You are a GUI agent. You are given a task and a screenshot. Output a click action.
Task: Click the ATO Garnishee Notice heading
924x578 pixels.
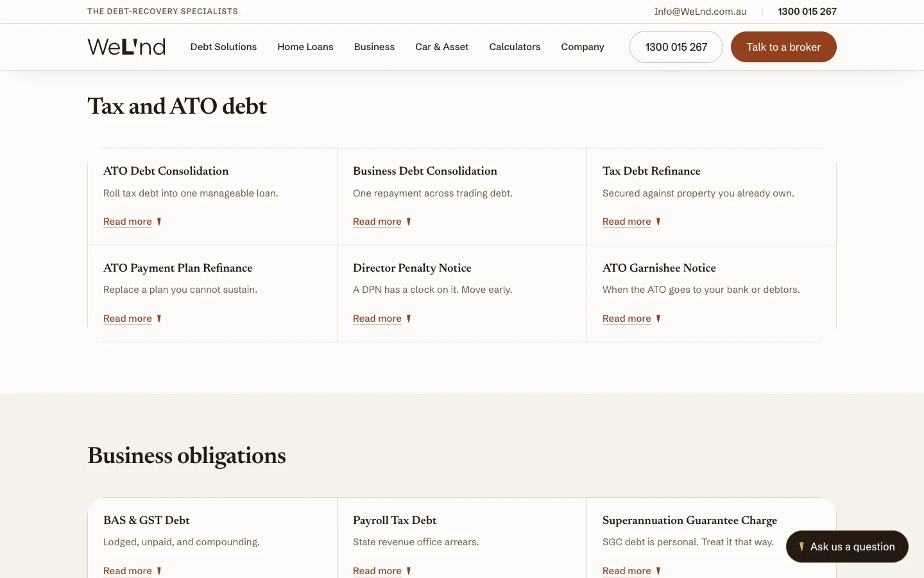[659, 268]
